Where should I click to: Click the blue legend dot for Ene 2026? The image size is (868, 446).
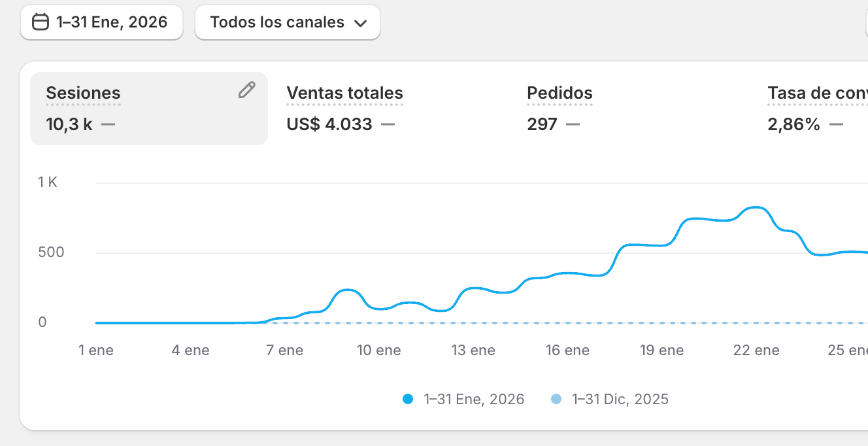[x=409, y=399]
